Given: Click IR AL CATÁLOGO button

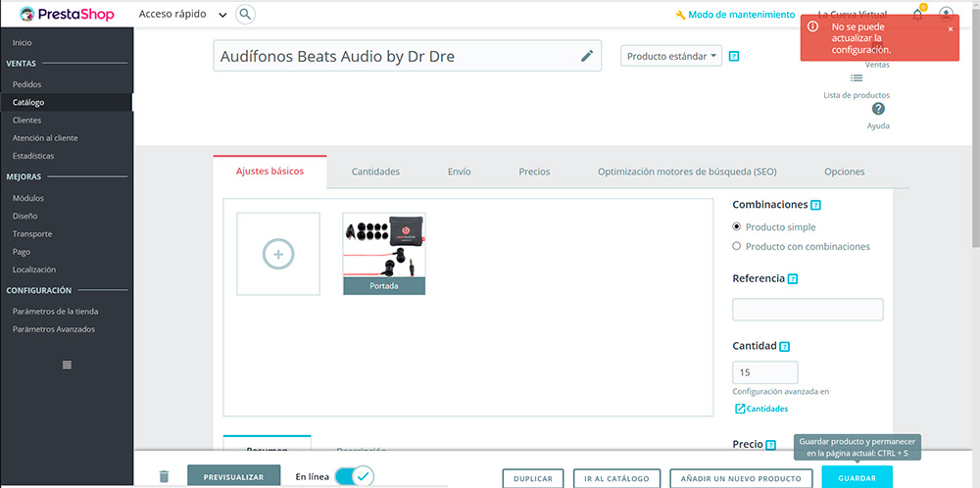Looking at the screenshot, I should 616,478.
